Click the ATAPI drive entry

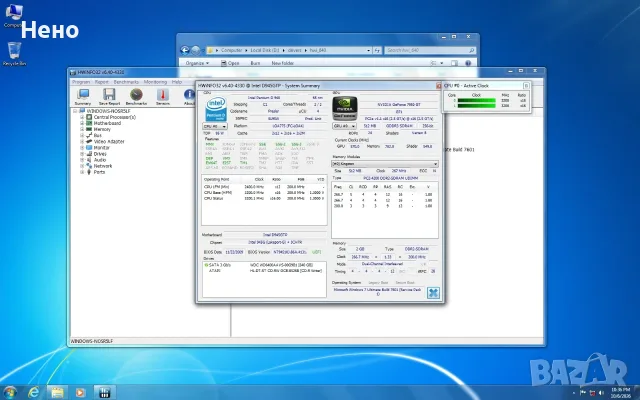coord(264,271)
